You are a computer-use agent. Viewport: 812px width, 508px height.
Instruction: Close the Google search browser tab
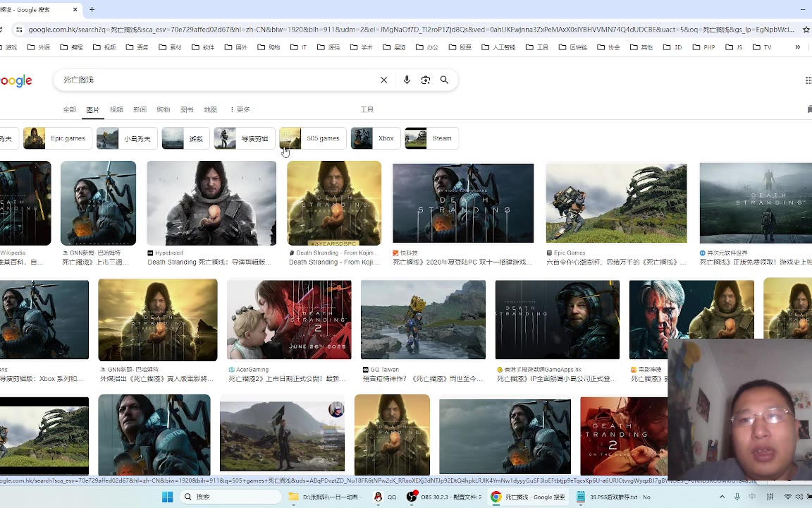75,9
